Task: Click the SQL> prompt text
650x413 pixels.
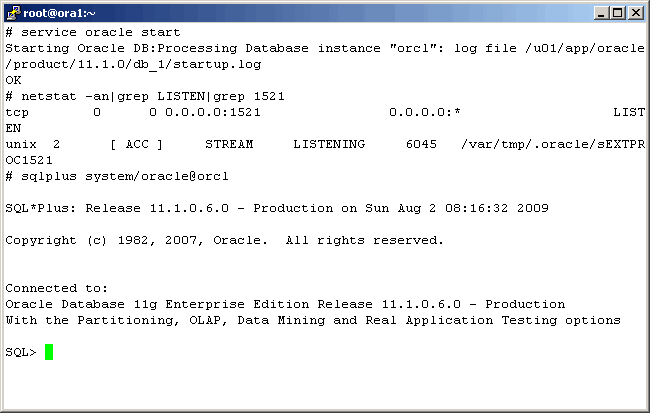Action: point(21,352)
